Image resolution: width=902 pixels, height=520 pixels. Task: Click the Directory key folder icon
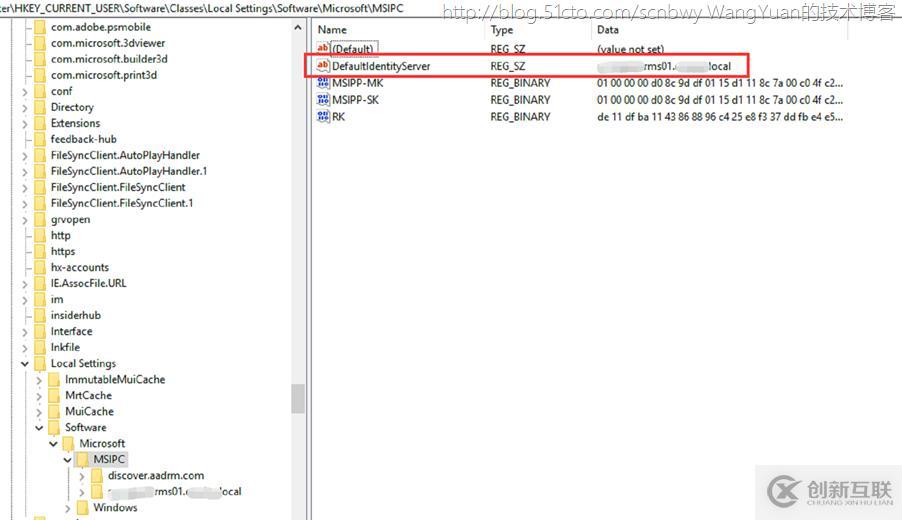point(40,108)
